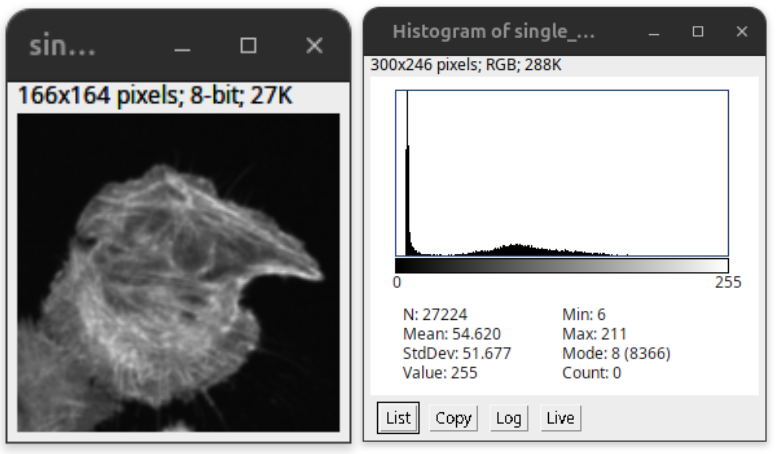Click the 'Value: 255' readout
The width and height of the screenshot is (776, 454).
tap(440, 372)
